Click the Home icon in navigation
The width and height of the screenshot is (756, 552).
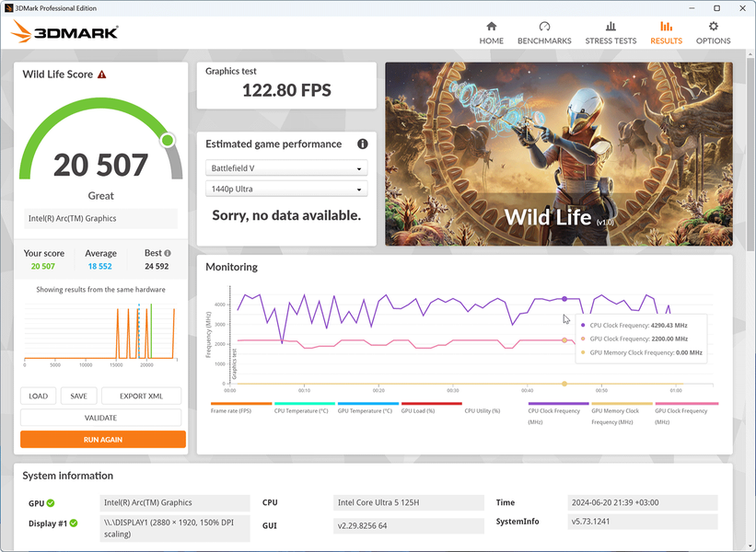tap(492, 26)
